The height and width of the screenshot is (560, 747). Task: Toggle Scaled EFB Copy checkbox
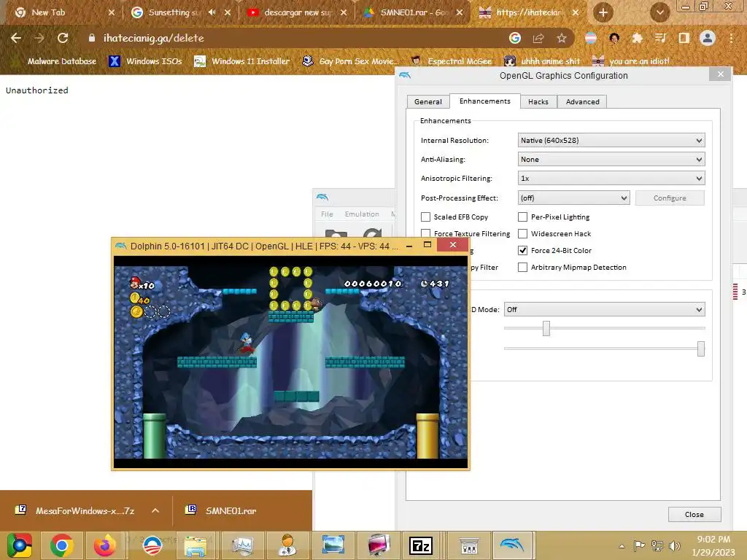pos(425,217)
